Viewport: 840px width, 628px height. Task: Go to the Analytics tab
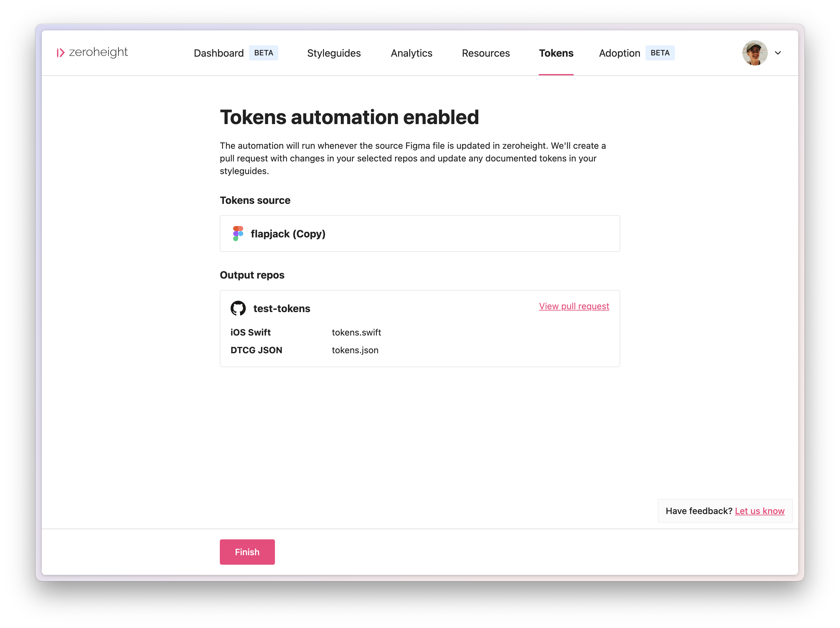(412, 53)
